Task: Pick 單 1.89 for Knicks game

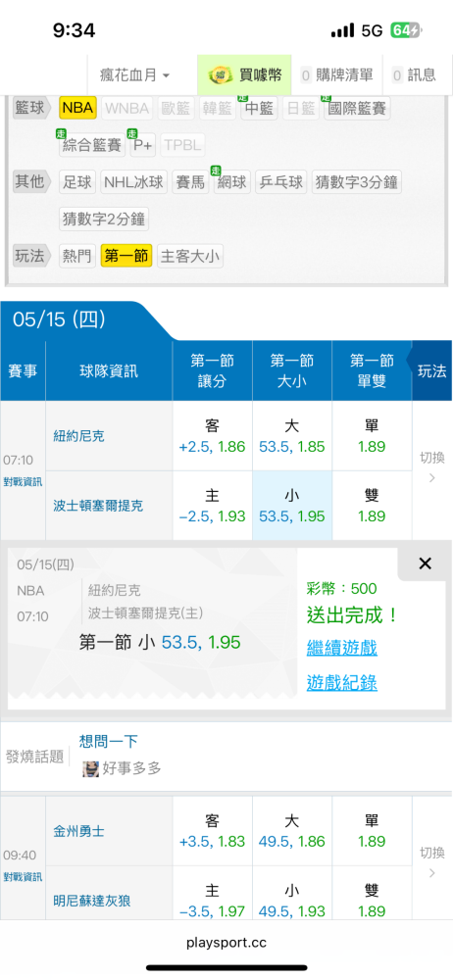Action: tap(372, 436)
